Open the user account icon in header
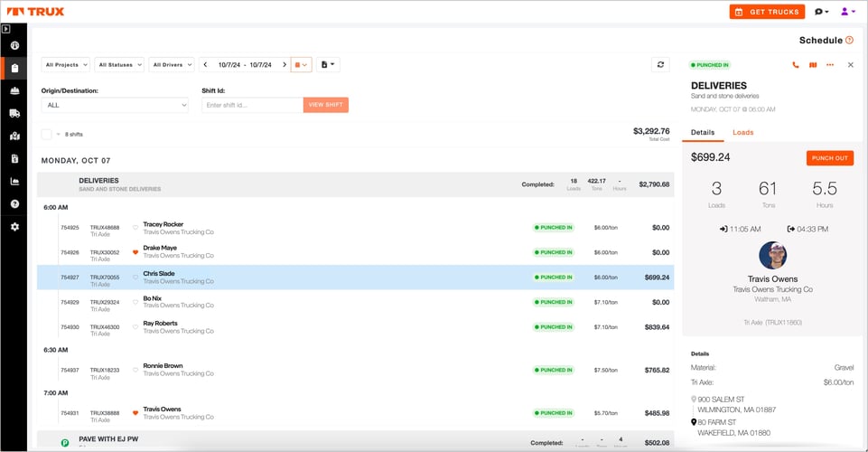 (x=848, y=12)
